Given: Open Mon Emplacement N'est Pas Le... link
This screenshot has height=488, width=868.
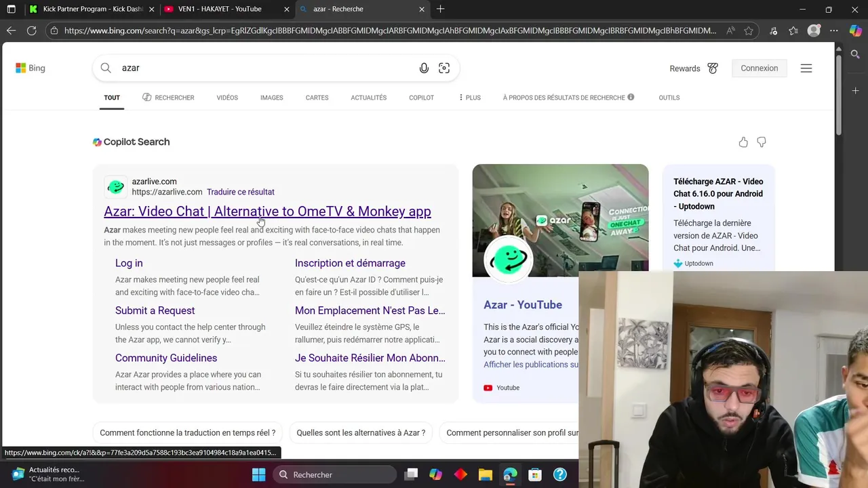Looking at the screenshot, I should click(370, 310).
